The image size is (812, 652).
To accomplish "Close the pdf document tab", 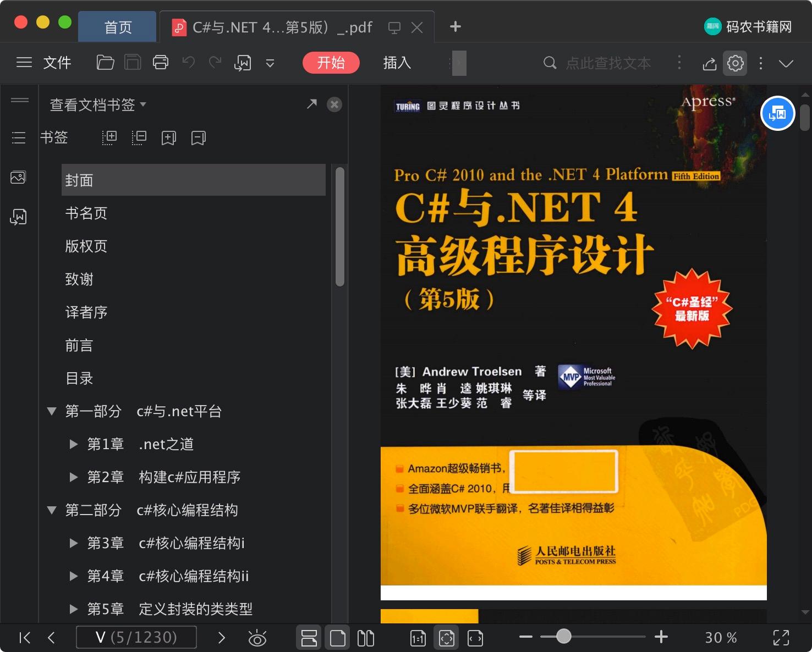I will [418, 27].
